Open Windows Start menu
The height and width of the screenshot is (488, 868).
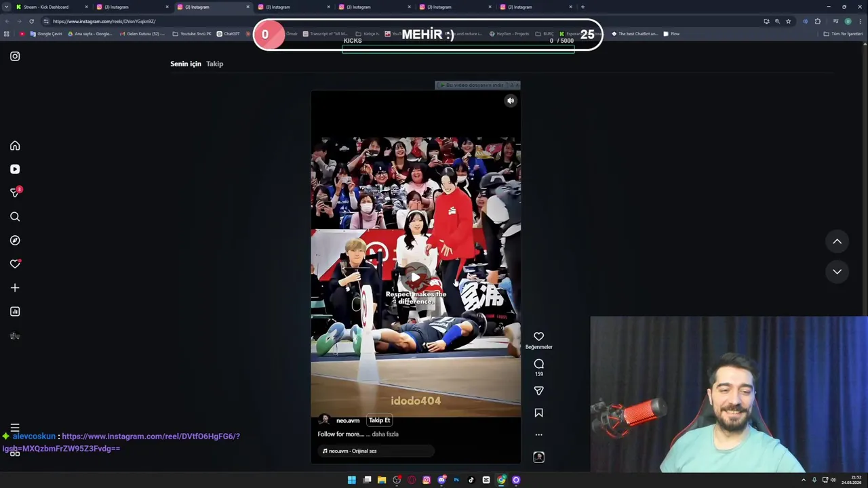click(352, 480)
